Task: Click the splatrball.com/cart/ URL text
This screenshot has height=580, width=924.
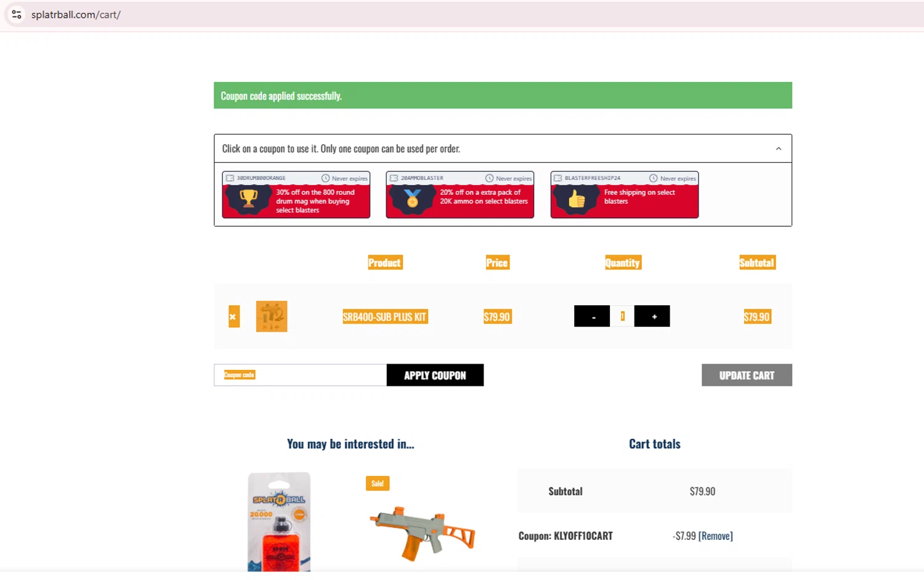Action: 76,15
